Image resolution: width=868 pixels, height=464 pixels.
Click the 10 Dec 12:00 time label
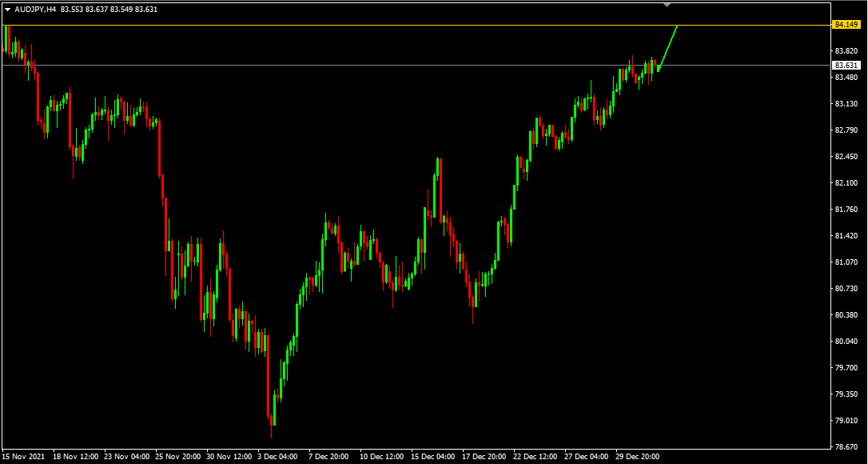coord(382,457)
